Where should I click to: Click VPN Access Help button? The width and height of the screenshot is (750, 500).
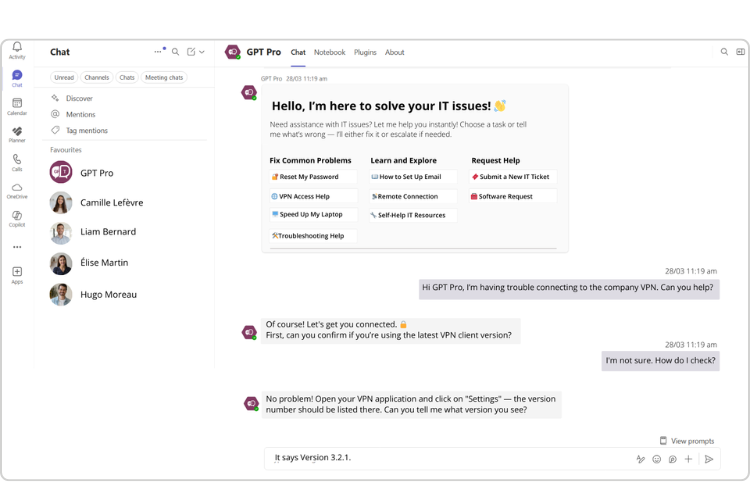(313, 196)
